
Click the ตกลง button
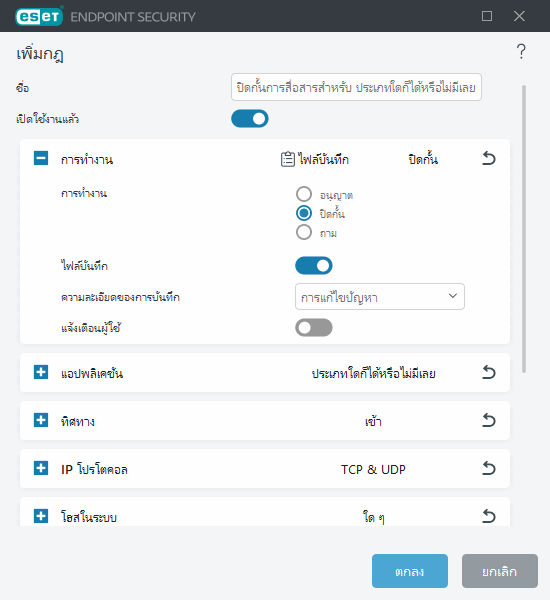click(x=410, y=571)
